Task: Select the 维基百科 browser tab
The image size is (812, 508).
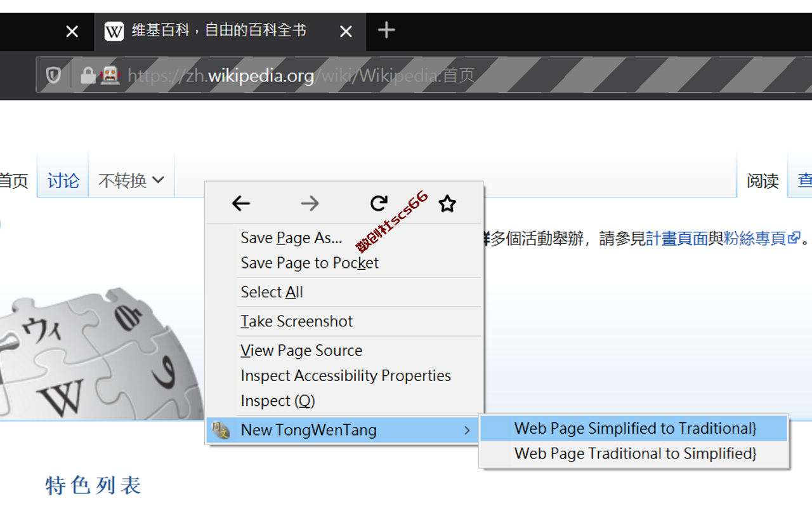Action: 230,31
